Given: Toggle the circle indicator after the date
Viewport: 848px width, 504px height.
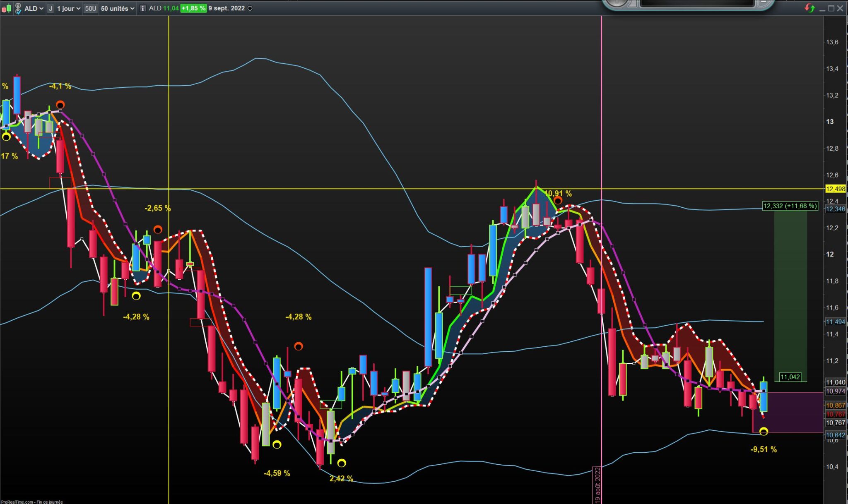Looking at the screenshot, I should click(x=250, y=8).
